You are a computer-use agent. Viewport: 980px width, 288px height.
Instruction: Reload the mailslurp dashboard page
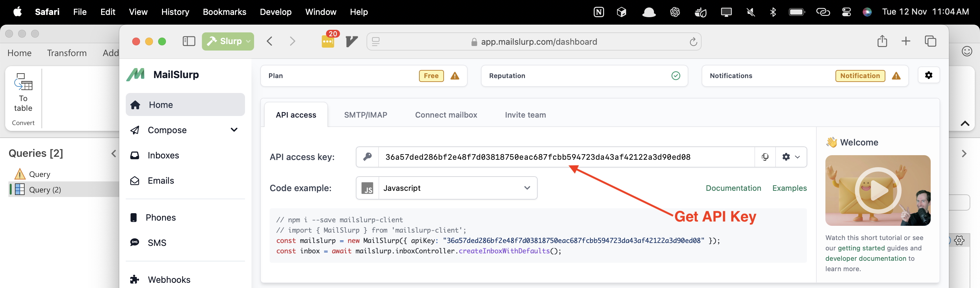coord(693,41)
